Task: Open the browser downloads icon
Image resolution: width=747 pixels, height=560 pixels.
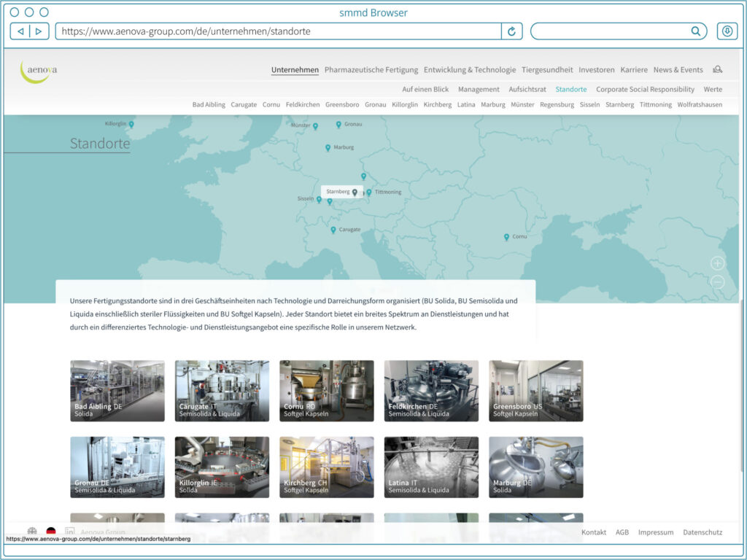Action: coord(727,31)
